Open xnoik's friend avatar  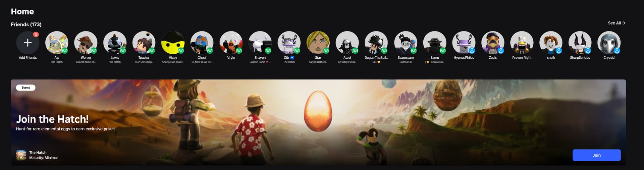pyautogui.click(x=551, y=43)
